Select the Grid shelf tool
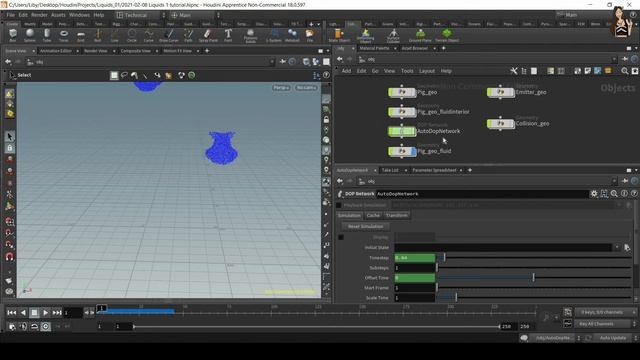Screen dimensions: 640x360 [x=81, y=35]
